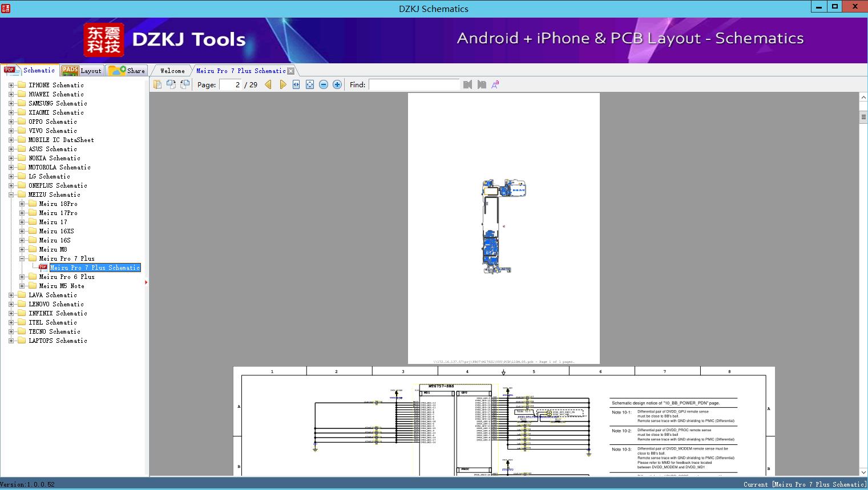Click inside the Find search field

[414, 84]
